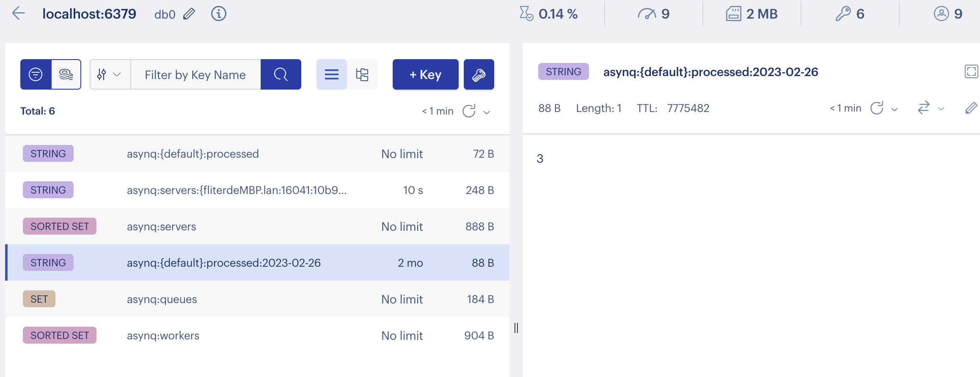Refresh the selected key value

tap(877, 108)
